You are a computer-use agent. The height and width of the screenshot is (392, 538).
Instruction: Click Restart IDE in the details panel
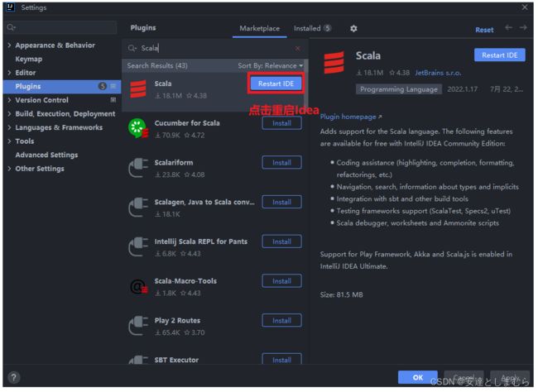click(x=499, y=55)
